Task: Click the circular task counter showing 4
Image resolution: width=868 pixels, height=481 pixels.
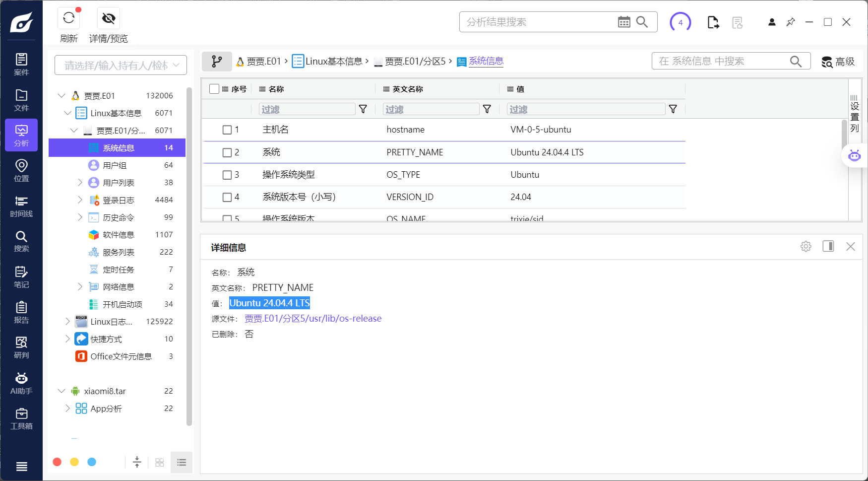Action: coord(681,22)
